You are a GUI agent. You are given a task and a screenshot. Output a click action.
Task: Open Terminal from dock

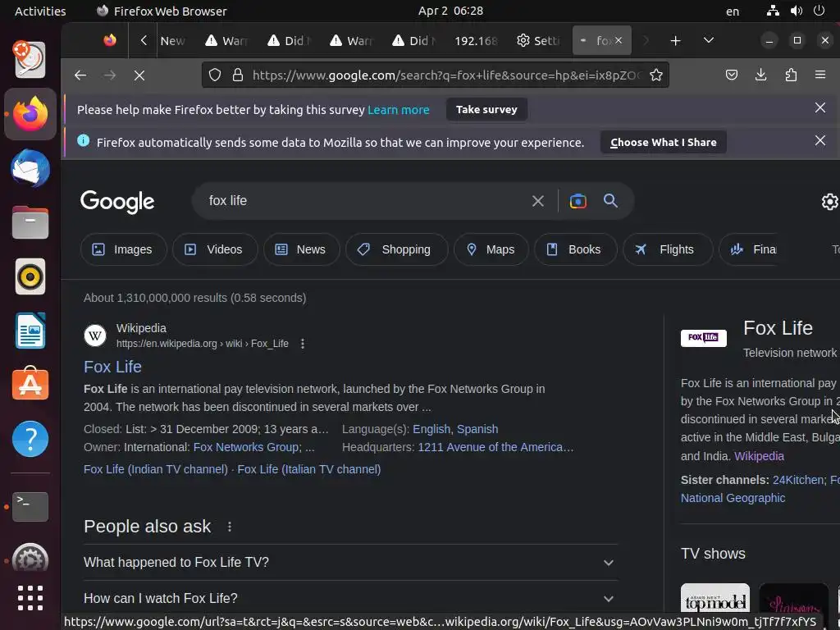(x=30, y=506)
